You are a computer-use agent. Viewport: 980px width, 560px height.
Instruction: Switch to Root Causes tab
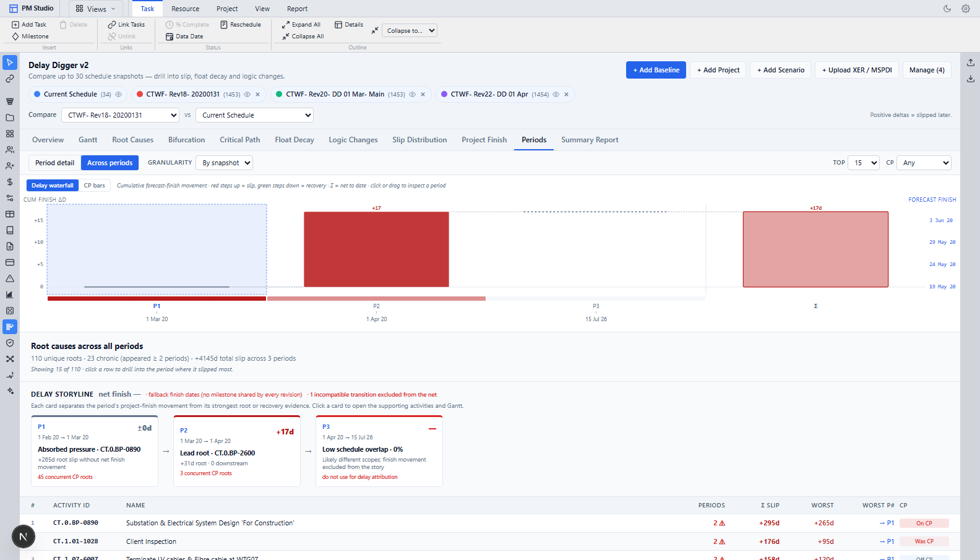tap(132, 140)
